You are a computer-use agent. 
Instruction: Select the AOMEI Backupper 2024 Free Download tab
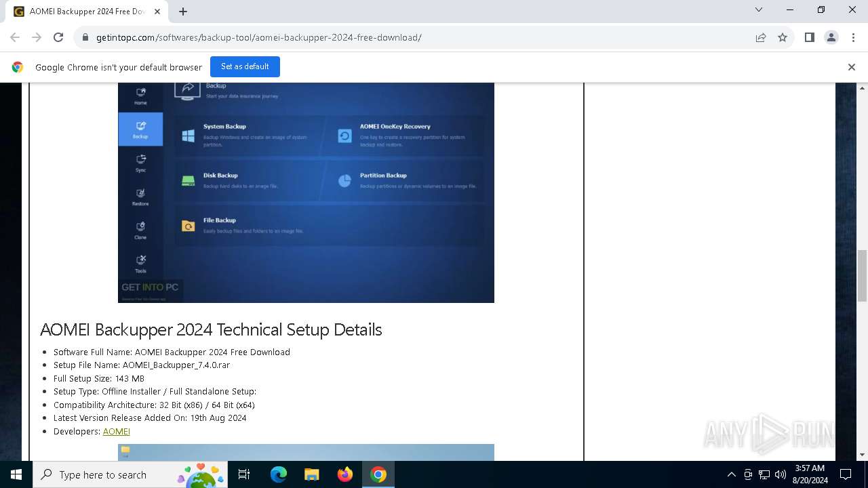click(x=87, y=12)
